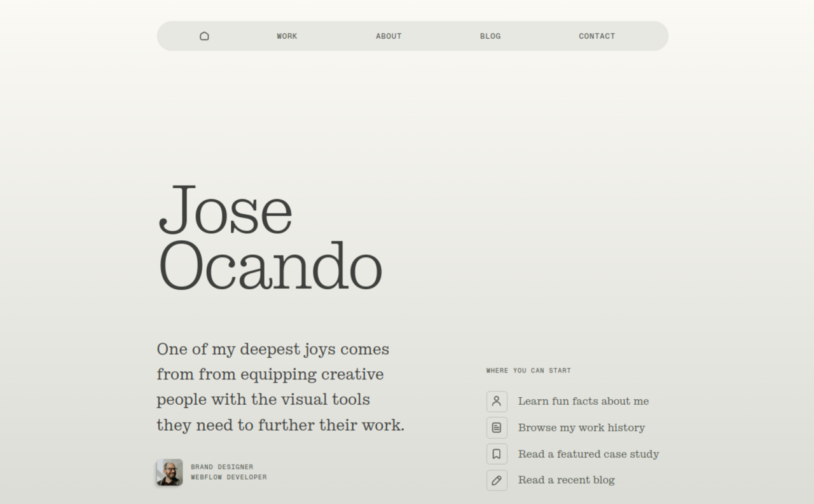
Task: Click the 'Brand Designer' label
Action: pyautogui.click(x=222, y=467)
